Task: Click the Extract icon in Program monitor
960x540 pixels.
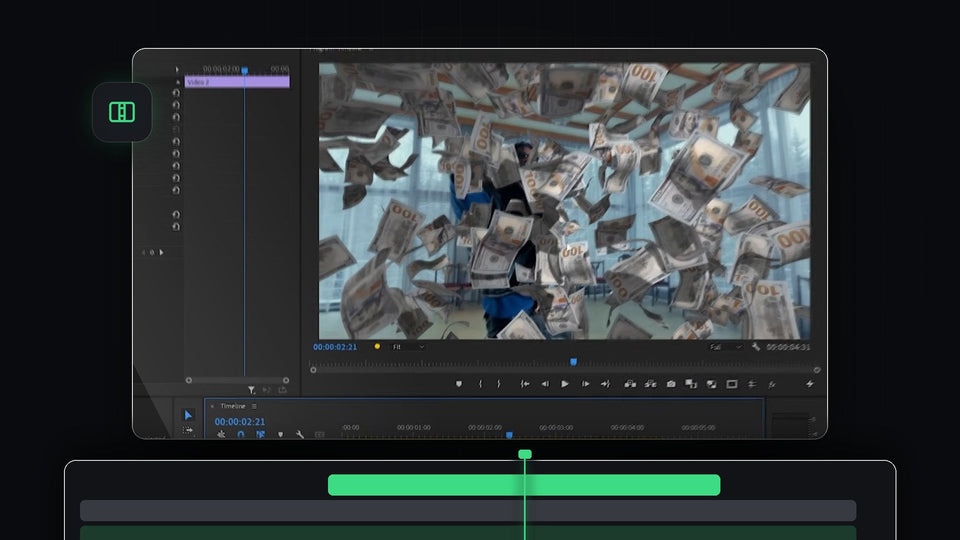Action: click(650, 384)
